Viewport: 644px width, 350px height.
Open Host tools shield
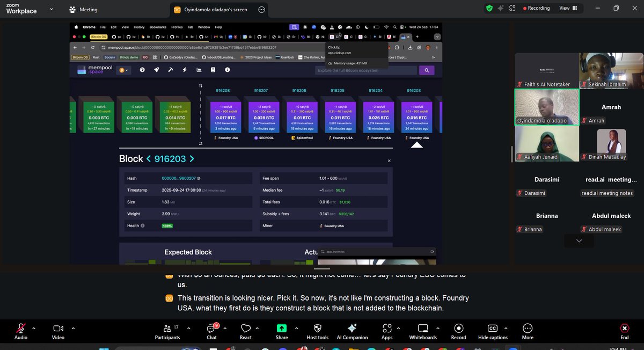coord(317,331)
